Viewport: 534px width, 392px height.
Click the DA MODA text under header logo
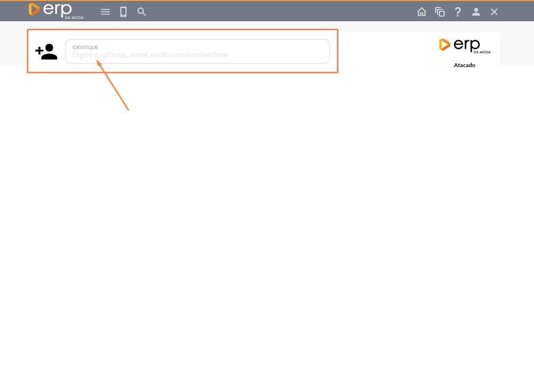pyautogui.click(x=74, y=17)
